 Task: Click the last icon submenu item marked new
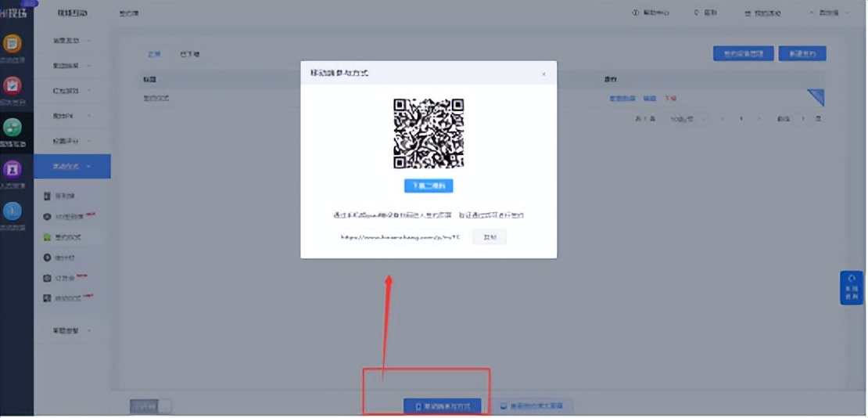(x=67, y=298)
